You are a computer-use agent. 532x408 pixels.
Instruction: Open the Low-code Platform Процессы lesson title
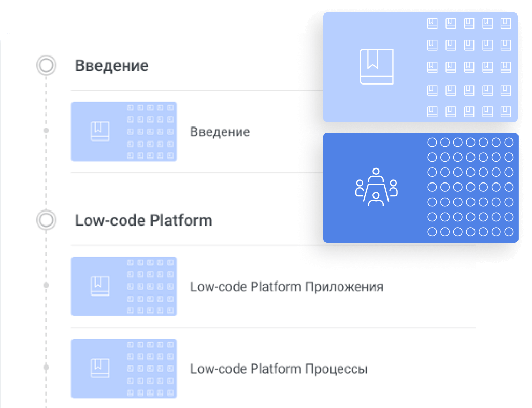point(279,369)
